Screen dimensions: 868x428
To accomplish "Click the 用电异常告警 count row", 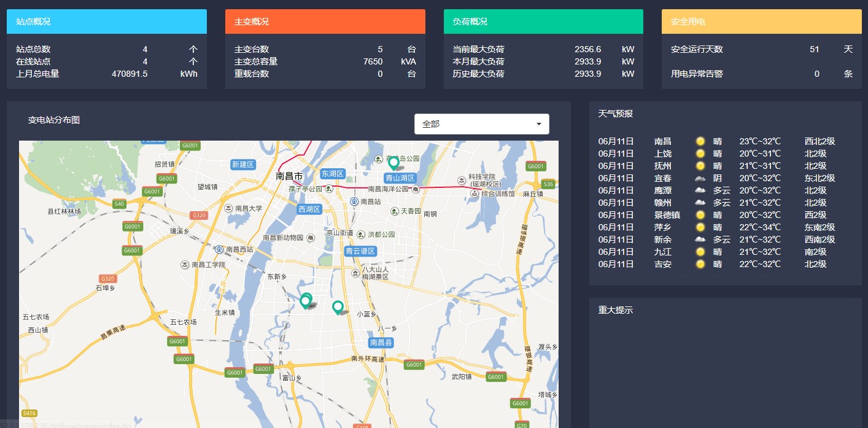I will point(761,74).
